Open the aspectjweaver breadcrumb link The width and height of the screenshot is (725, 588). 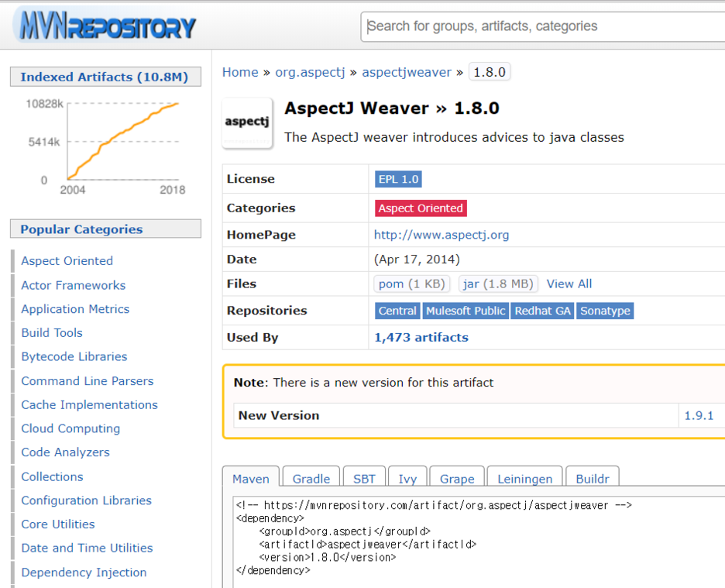coord(407,72)
